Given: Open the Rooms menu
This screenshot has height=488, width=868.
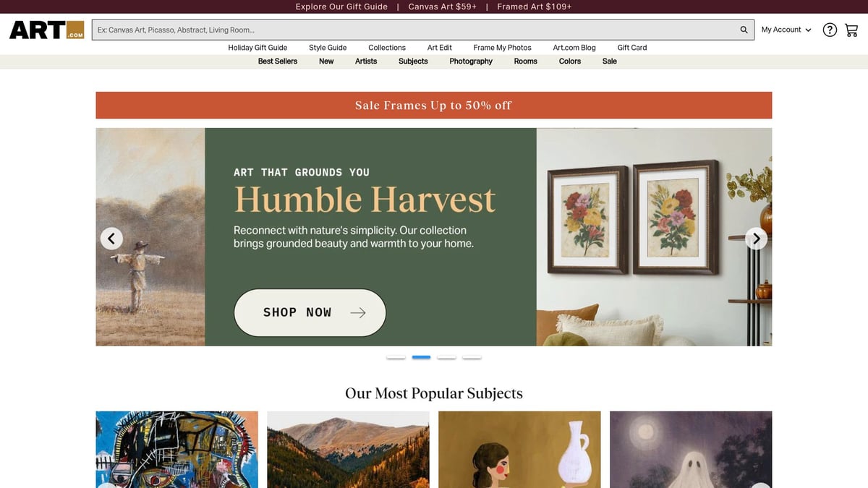Looking at the screenshot, I should (526, 61).
